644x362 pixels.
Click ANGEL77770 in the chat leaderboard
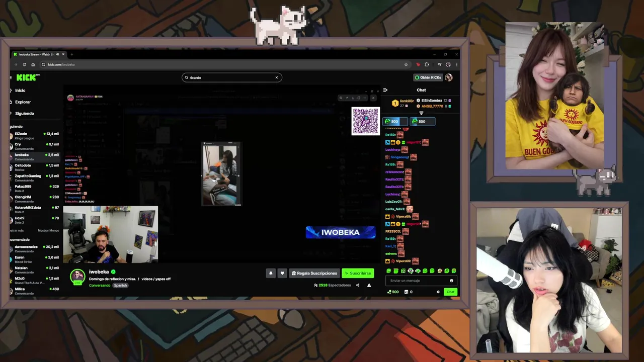[x=433, y=106]
